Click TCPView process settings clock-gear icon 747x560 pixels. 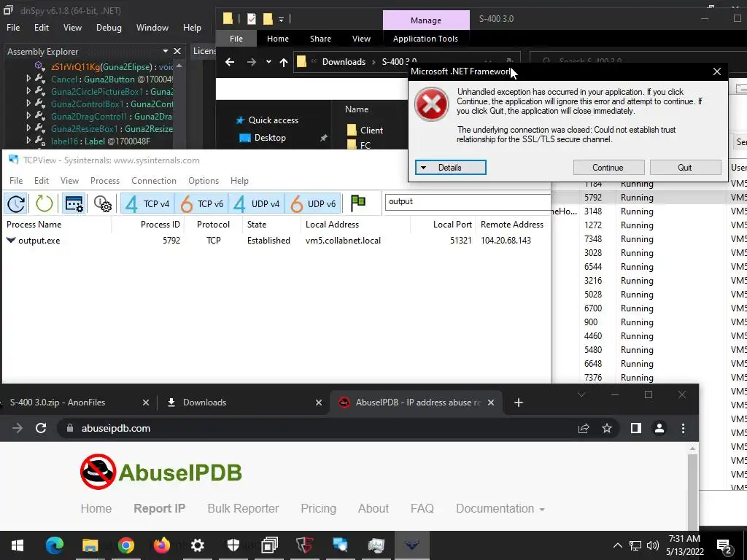point(102,204)
